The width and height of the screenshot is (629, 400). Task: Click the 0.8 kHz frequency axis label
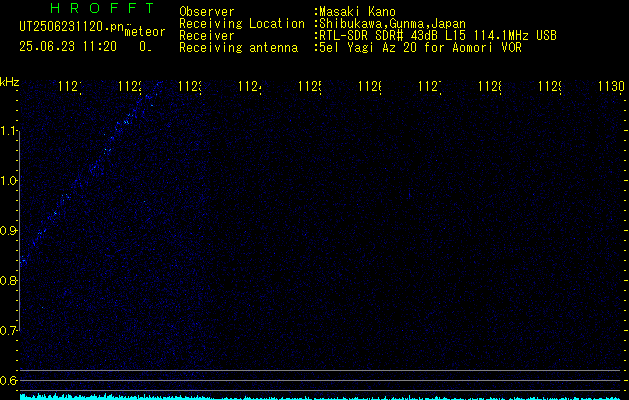tap(9, 280)
